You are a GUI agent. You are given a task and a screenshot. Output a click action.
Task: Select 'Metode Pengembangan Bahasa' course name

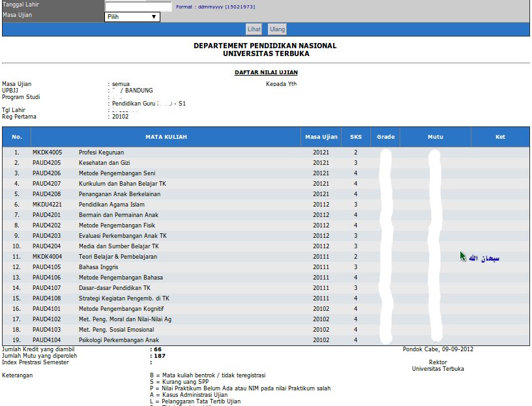[121, 278]
